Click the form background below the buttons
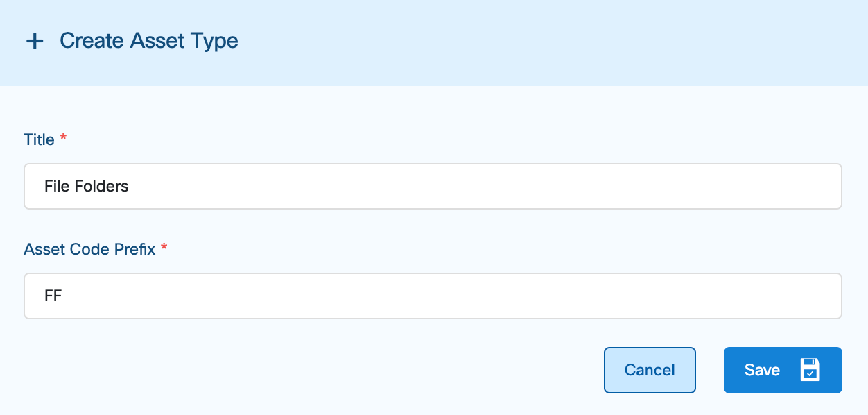 (347, 406)
